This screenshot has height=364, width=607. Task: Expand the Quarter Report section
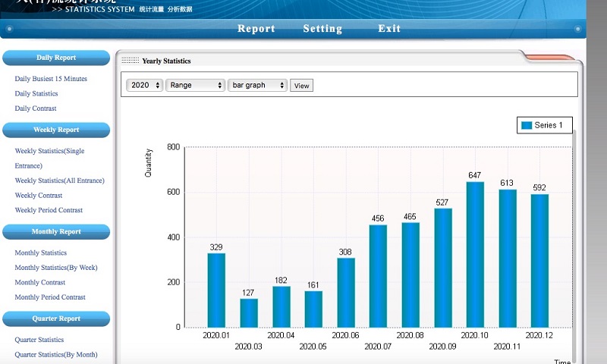point(56,318)
